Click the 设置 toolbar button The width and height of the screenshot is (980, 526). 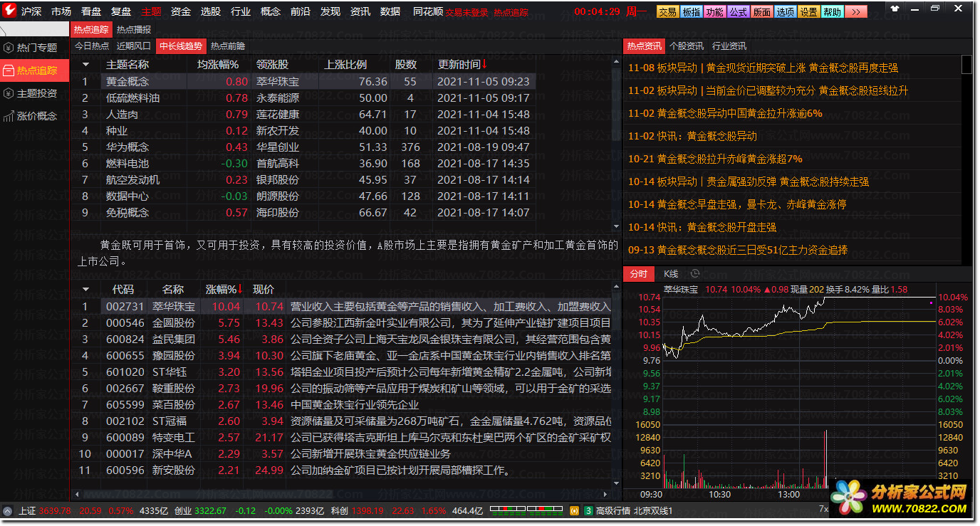(808, 11)
